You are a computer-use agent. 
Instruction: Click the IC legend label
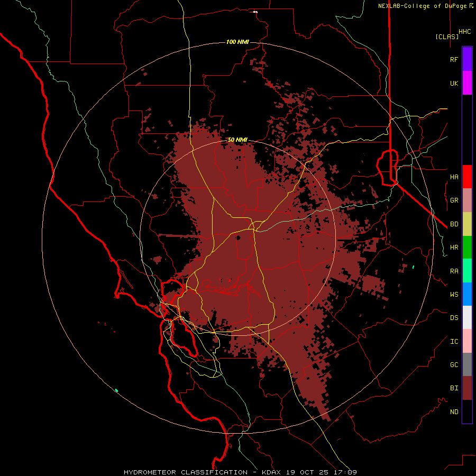click(454, 341)
